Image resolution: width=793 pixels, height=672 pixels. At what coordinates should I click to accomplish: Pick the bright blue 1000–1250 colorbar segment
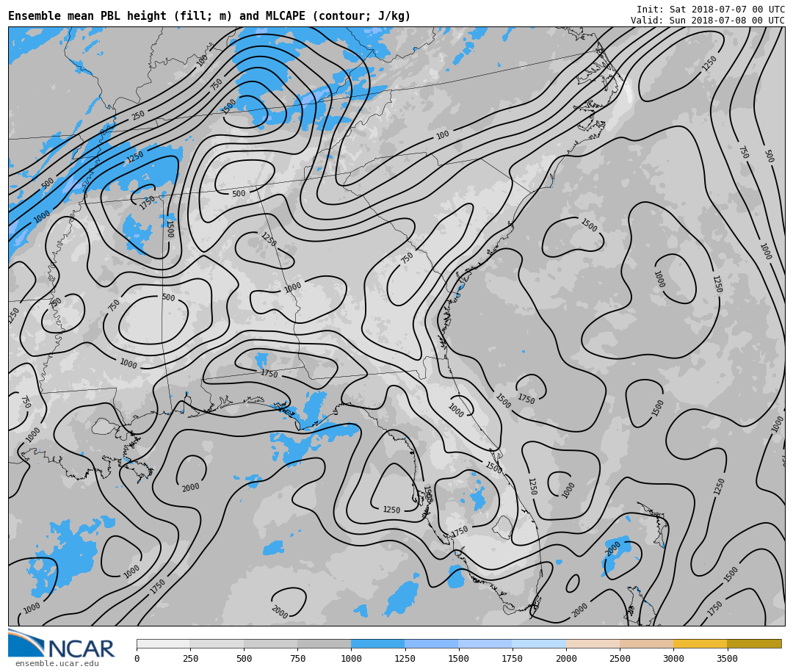click(x=378, y=643)
